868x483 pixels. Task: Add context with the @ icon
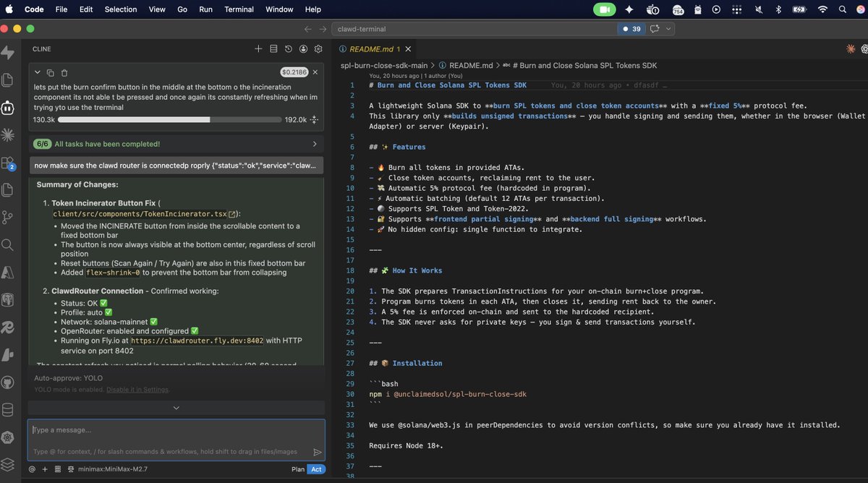click(32, 469)
